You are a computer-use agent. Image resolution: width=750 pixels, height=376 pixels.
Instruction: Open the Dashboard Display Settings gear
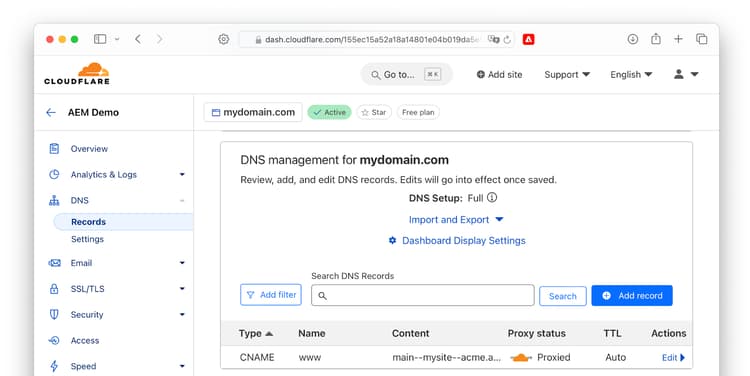tap(392, 240)
